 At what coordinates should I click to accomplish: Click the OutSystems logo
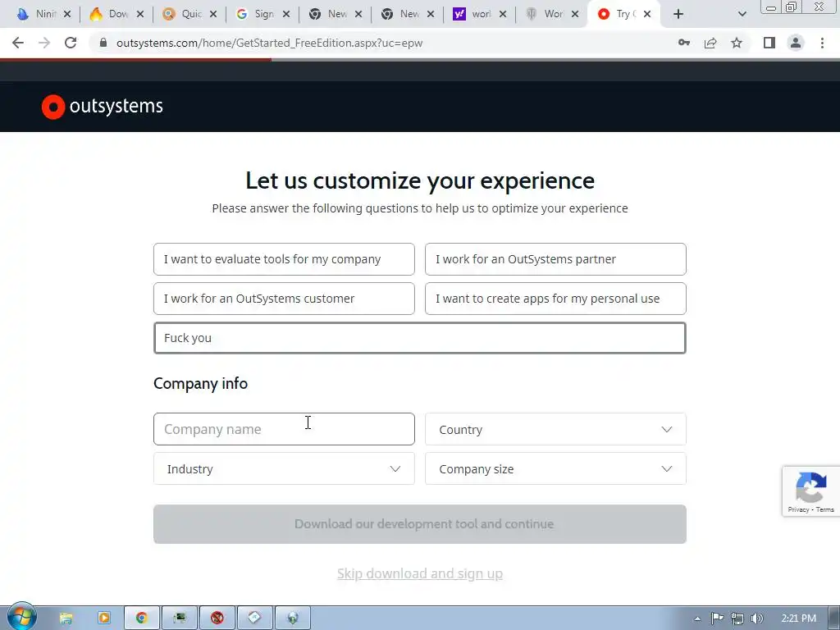(x=103, y=107)
